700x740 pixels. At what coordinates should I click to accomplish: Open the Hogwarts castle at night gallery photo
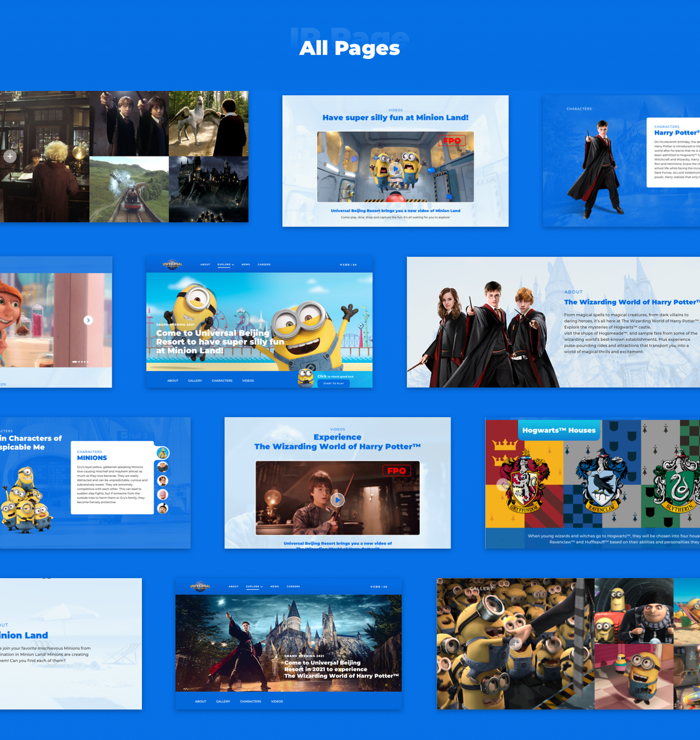(209, 189)
